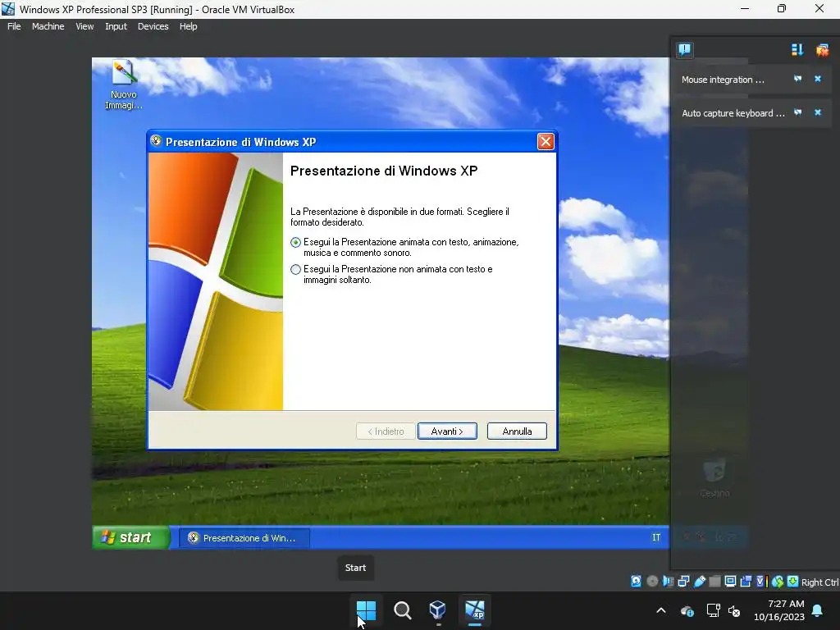This screenshot has height=630, width=840.
Task: Click the VirtualBox window title icon
Action: pyautogui.click(x=8, y=8)
